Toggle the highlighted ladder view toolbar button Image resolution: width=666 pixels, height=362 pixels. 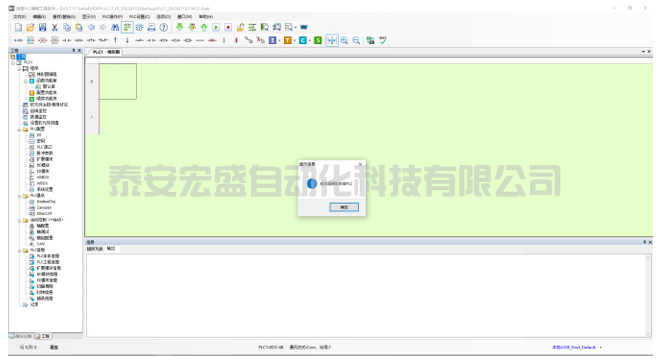pos(127,28)
